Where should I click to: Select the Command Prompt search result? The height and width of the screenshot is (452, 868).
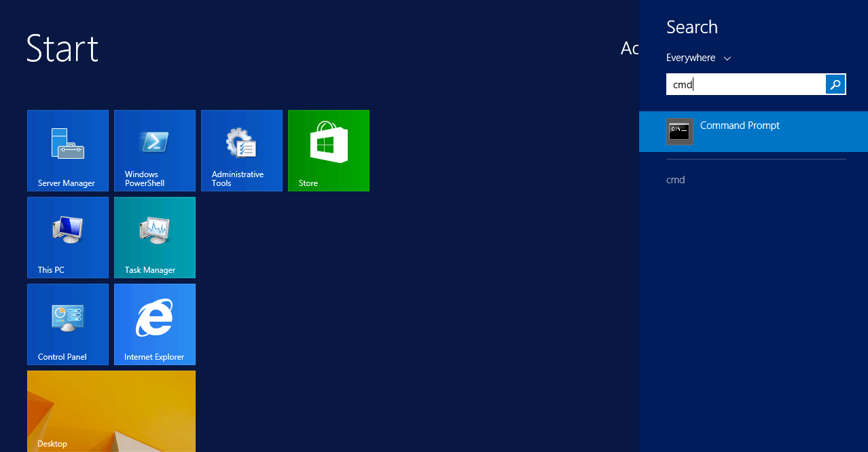pyautogui.click(x=753, y=132)
